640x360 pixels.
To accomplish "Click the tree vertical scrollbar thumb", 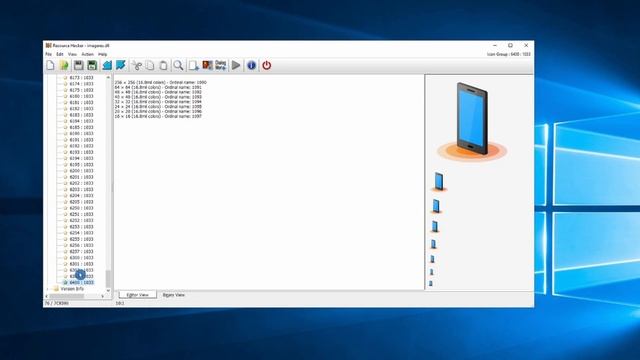I will (x=108, y=278).
